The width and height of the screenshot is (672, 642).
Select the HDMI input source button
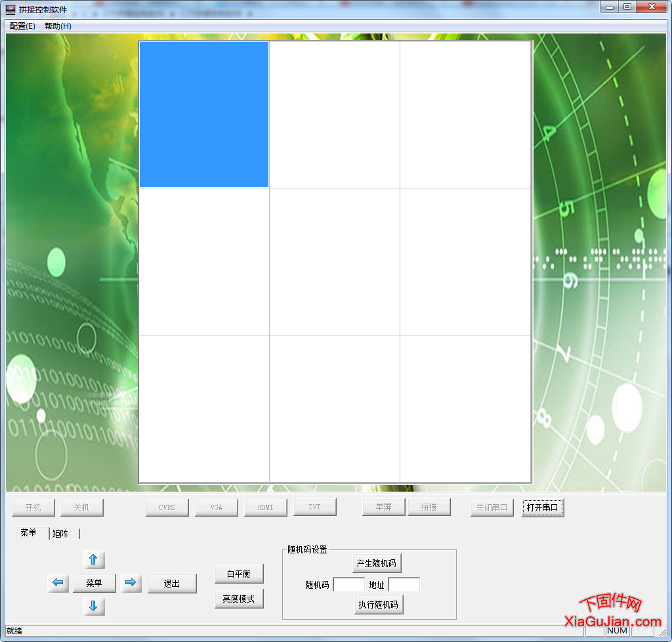pyautogui.click(x=266, y=508)
